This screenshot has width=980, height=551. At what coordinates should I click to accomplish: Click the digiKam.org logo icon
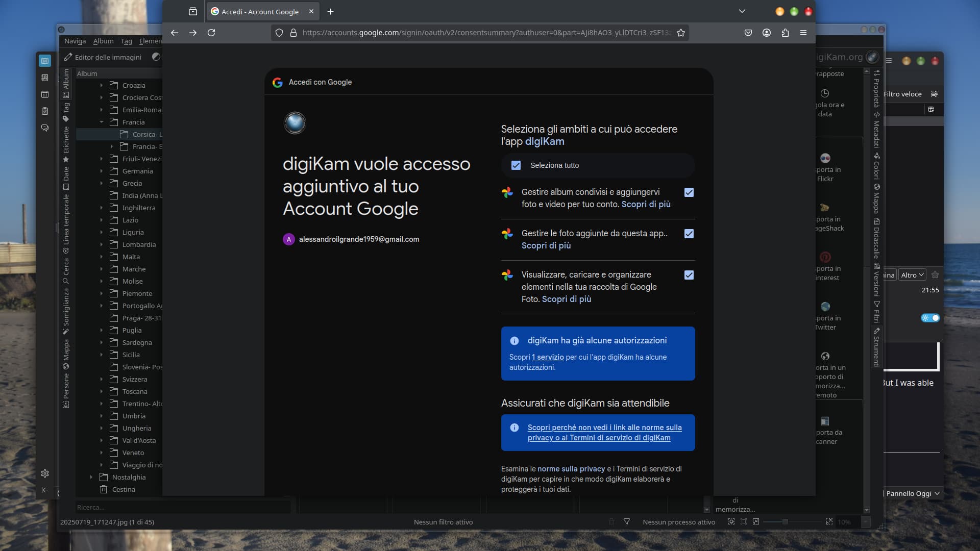click(872, 57)
